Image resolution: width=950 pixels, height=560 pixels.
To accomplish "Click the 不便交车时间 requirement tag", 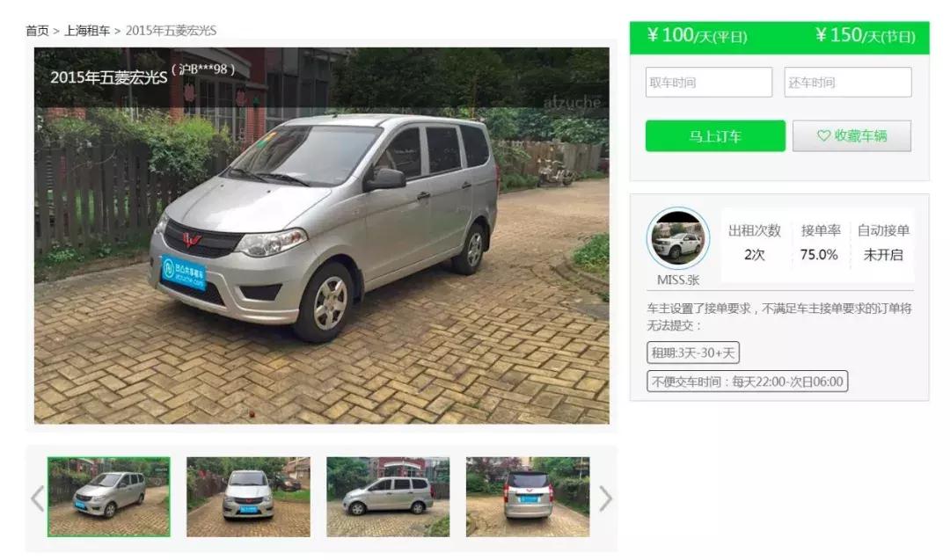I will pyautogui.click(x=747, y=382).
